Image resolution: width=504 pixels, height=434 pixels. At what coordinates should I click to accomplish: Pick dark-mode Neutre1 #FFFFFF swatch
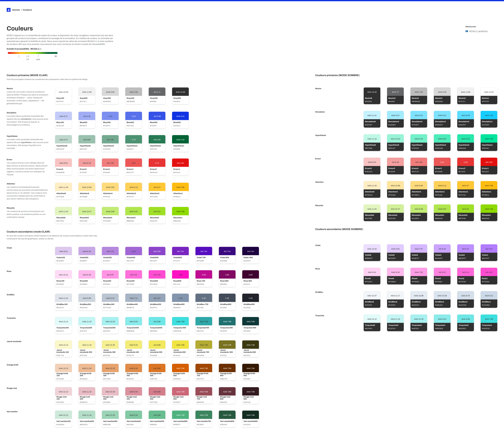(x=489, y=96)
